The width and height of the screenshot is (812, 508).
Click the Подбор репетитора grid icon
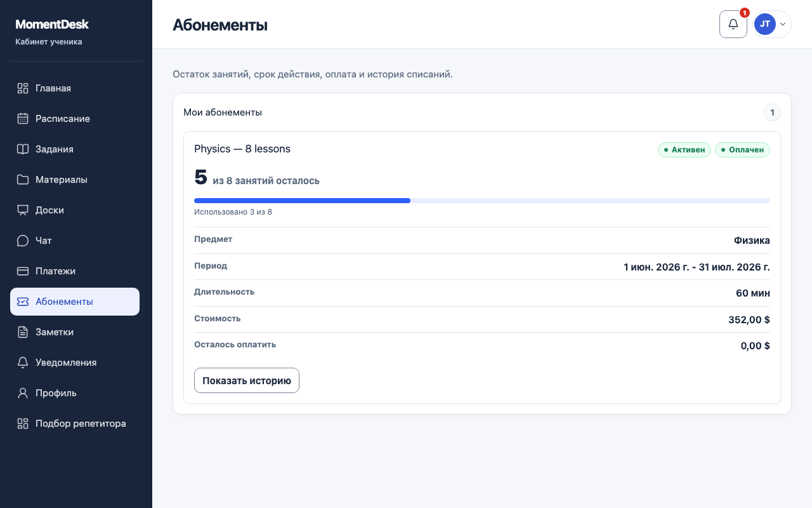(x=23, y=424)
